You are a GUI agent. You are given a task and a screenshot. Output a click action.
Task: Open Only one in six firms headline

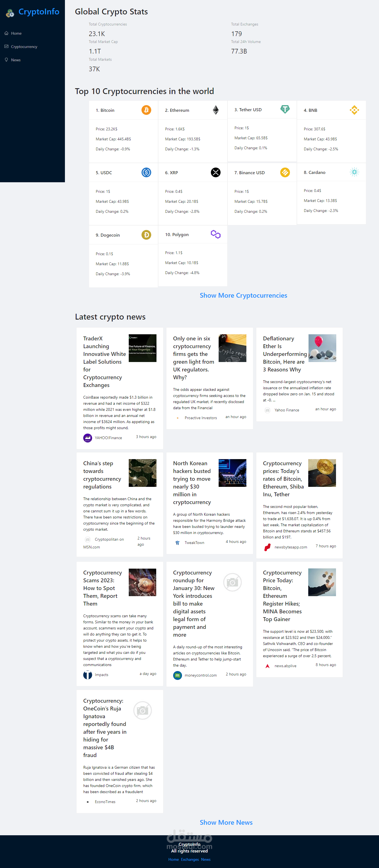click(194, 358)
